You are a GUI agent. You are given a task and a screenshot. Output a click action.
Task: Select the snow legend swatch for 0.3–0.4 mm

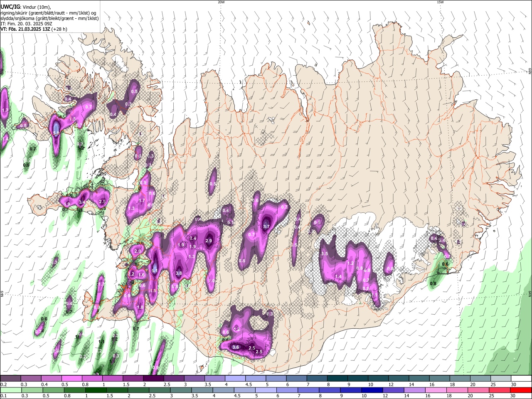click(x=31, y=379)
